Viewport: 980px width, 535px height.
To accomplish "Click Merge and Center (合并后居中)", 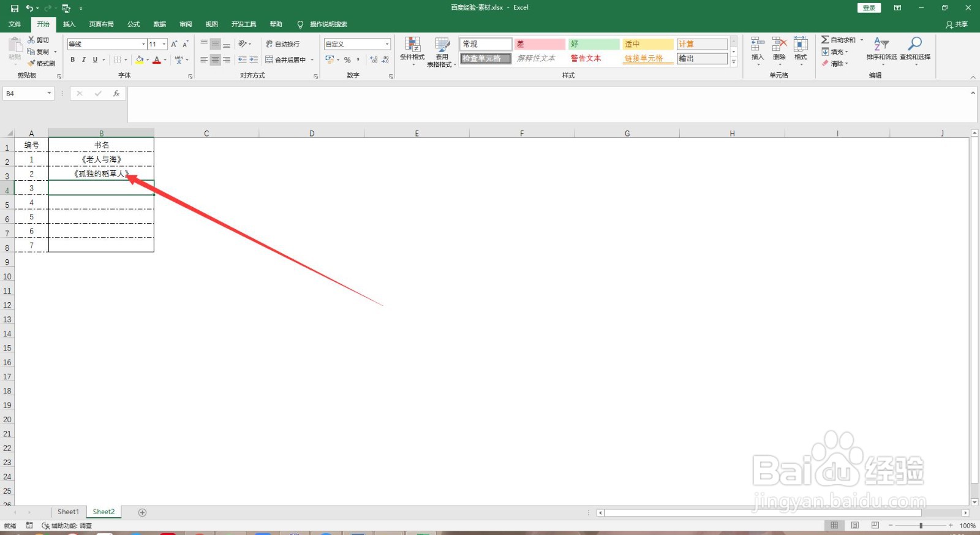I will [285, 59].
